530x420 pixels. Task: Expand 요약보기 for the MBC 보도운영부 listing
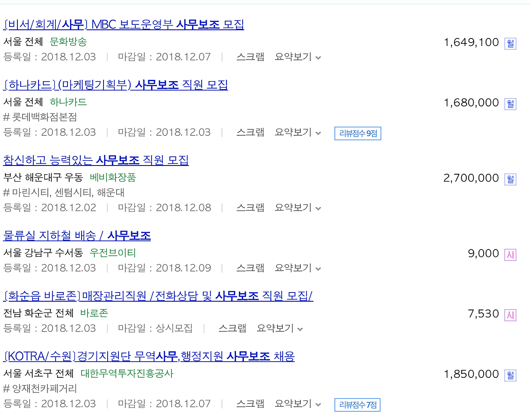coord(298,57)
